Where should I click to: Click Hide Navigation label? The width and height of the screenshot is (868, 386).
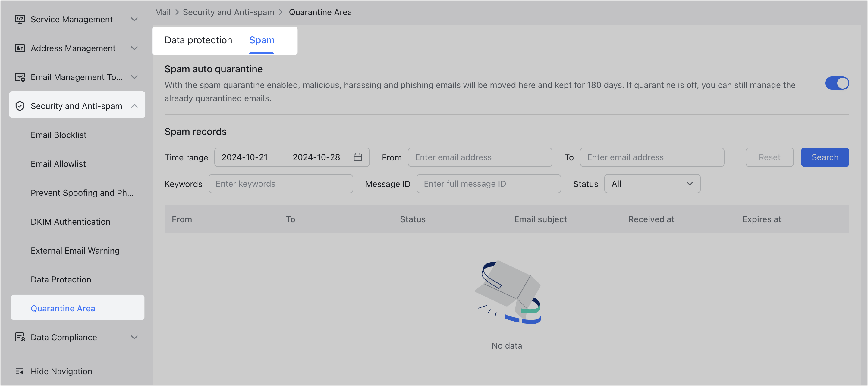(61, 371)
